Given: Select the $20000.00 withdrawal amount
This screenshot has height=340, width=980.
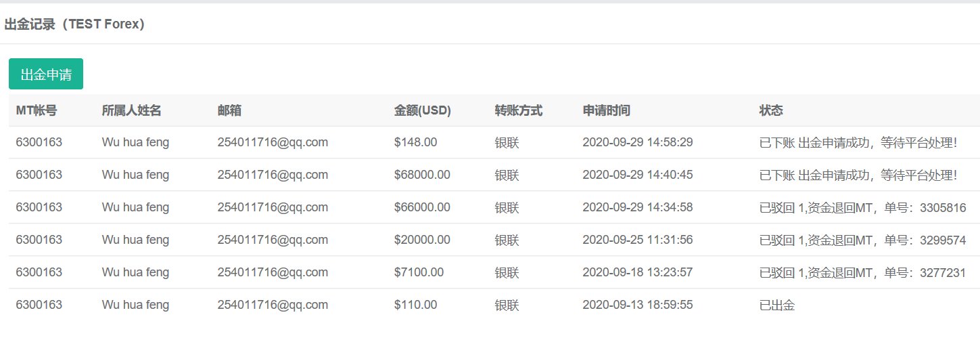Looking at the screenshot, I should point(422,240).
